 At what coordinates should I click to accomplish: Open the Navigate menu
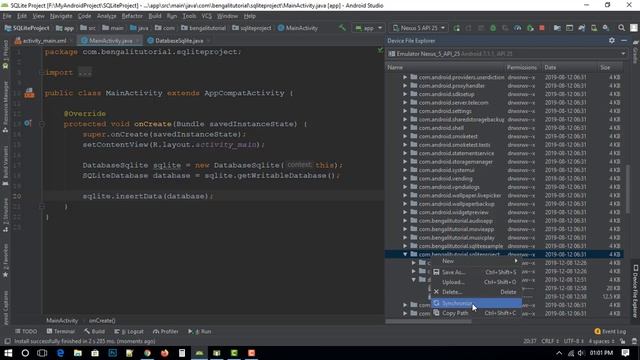click(61, 16)
